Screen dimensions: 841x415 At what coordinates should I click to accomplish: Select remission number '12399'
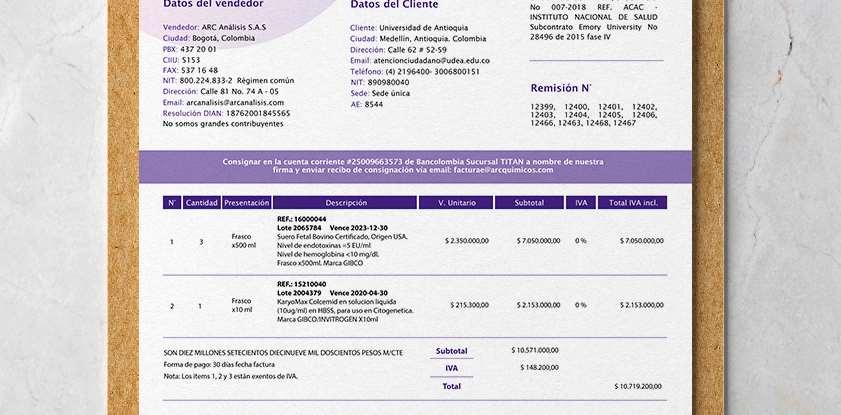[x=542, y=107]
